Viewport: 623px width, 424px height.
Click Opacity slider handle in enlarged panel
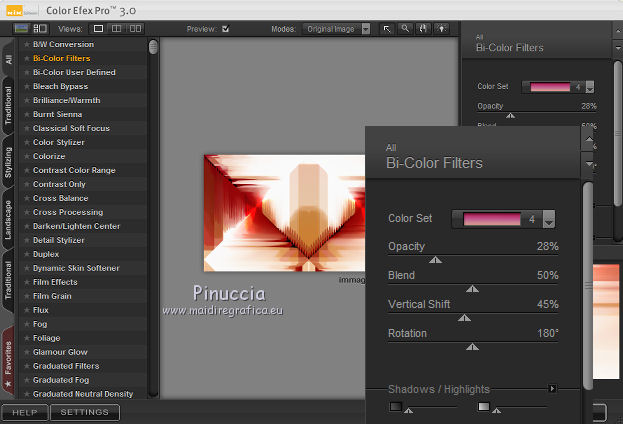tap(435, 260)
